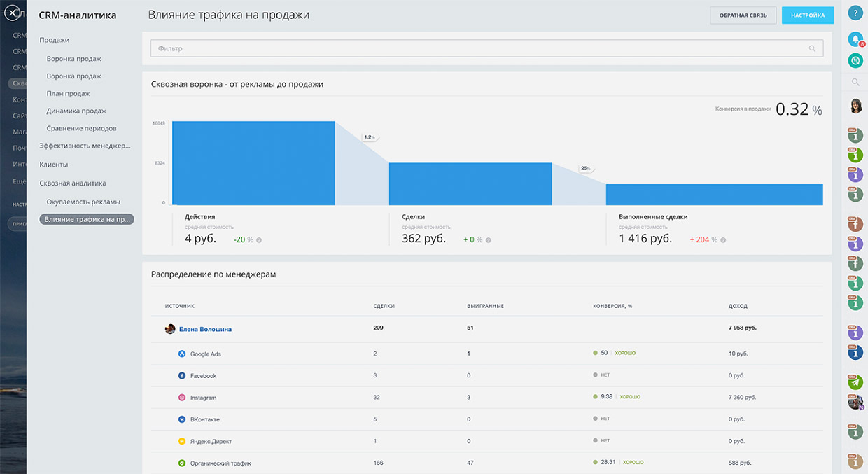Click the НАСТРОЙКА button
868x474 pixels.
click(x=808, y=15)
